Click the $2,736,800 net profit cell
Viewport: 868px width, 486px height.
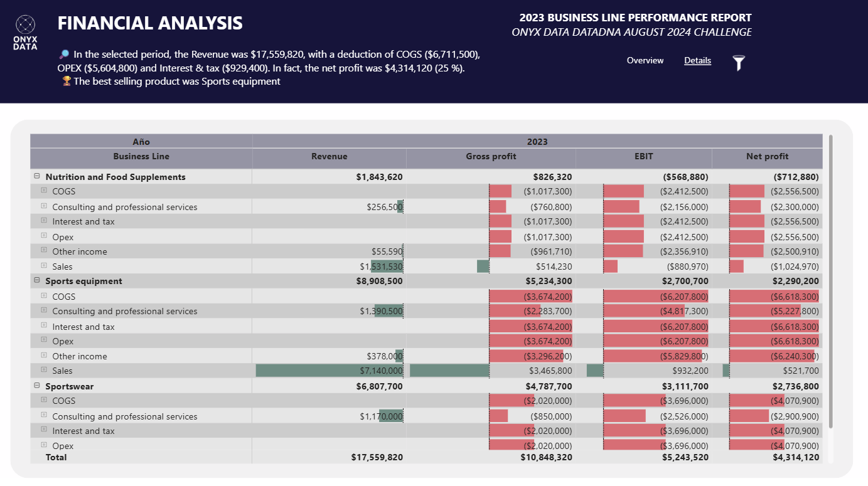[767, 386]
